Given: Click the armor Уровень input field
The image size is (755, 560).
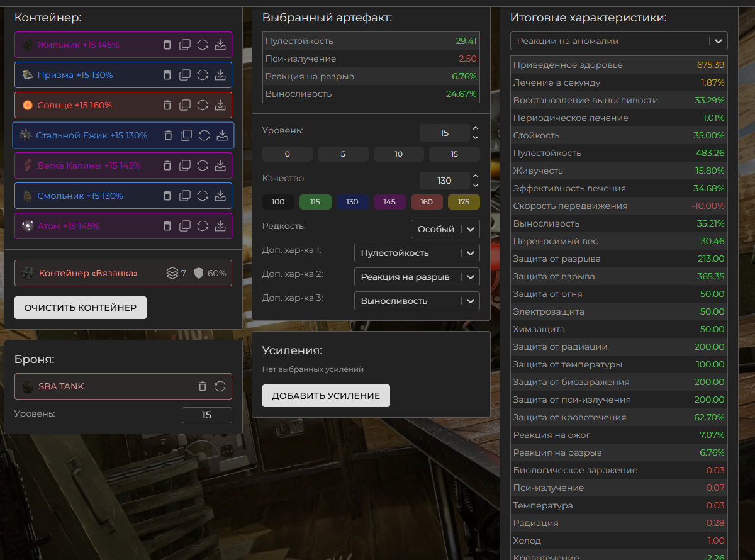Looking at the screenshot, I should 206,415.
